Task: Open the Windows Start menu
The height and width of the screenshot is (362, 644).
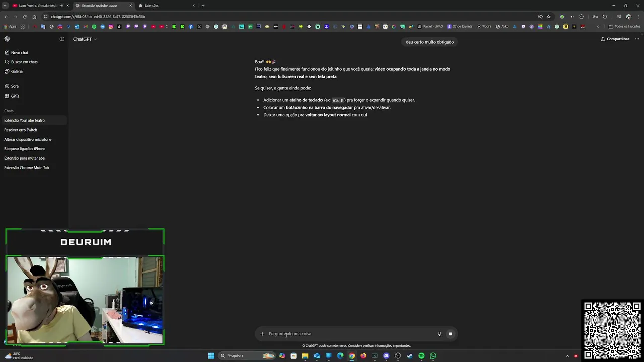Action: 211,356
